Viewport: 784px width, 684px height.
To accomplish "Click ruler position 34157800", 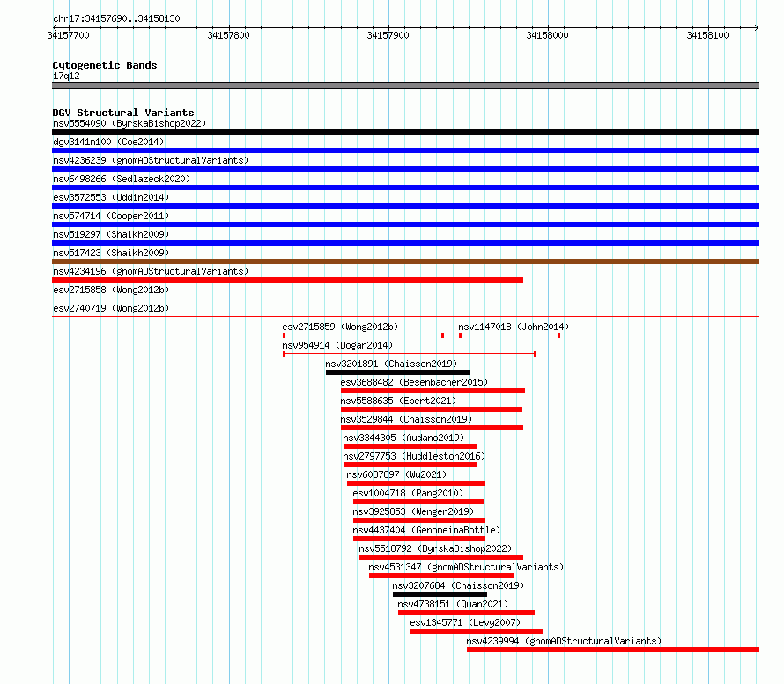I will 228,35.
